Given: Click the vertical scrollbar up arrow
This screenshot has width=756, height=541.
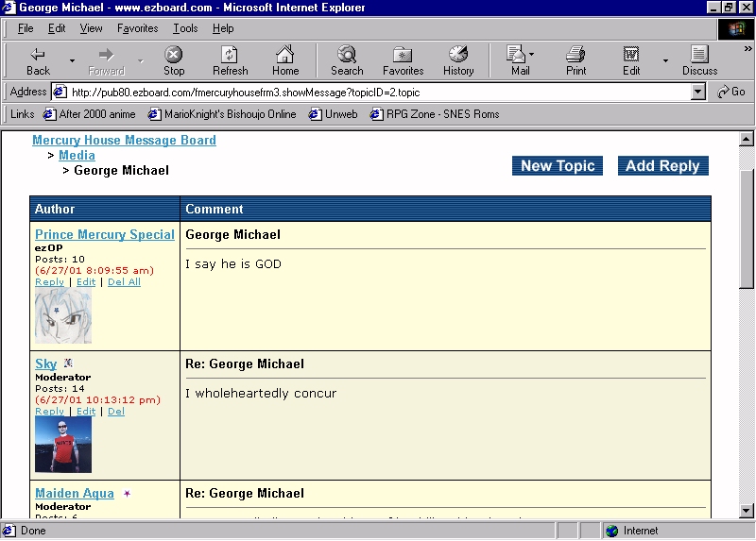Looking at the screenshot, I should pyautogui.click(x=747, y=140).
